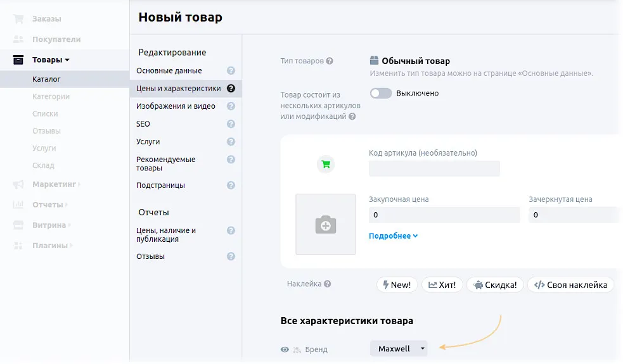Expand Подробнее price details
Image resolution: width=623 pixels, height=364 pixels.
coord(393,235)
